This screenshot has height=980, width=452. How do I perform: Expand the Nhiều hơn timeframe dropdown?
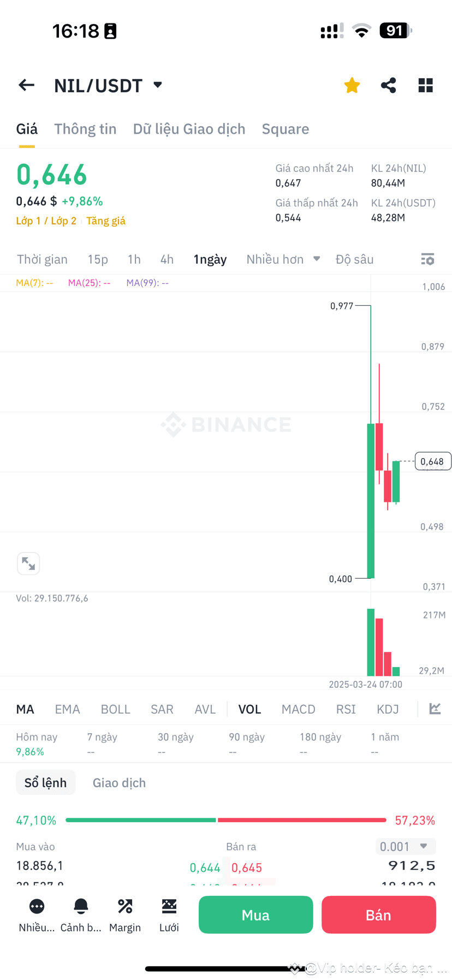tap(283, 259)
